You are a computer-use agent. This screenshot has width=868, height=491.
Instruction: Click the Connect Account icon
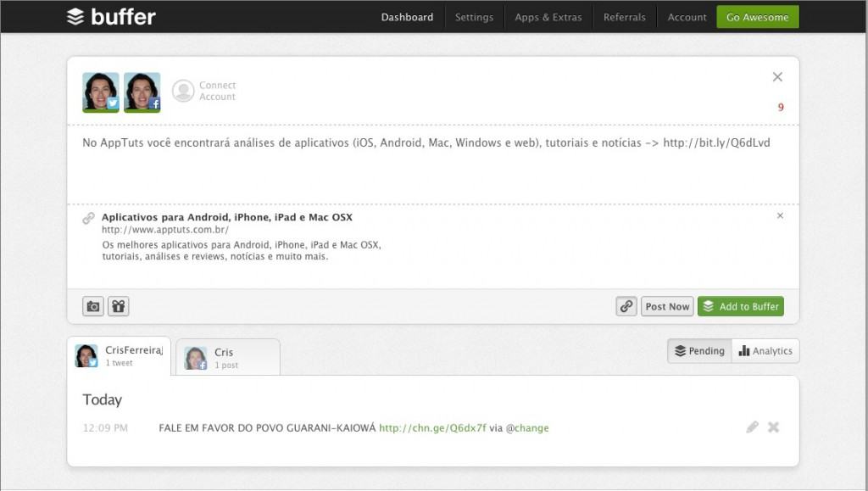pyautogui.click(x=183, y=91)
